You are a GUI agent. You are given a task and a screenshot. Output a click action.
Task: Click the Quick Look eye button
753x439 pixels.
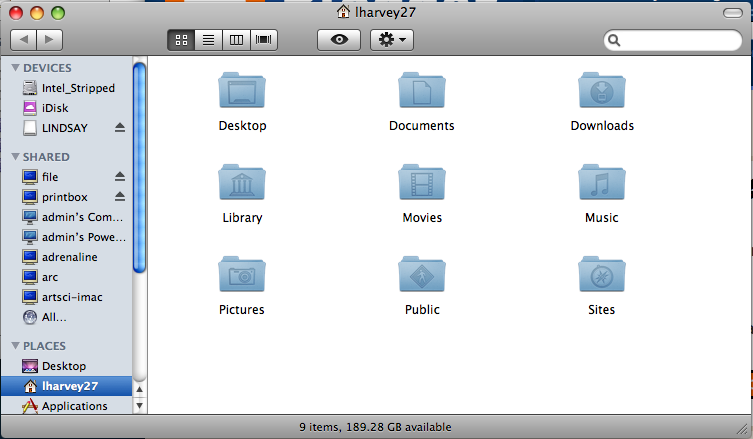(x=339, y=40)
